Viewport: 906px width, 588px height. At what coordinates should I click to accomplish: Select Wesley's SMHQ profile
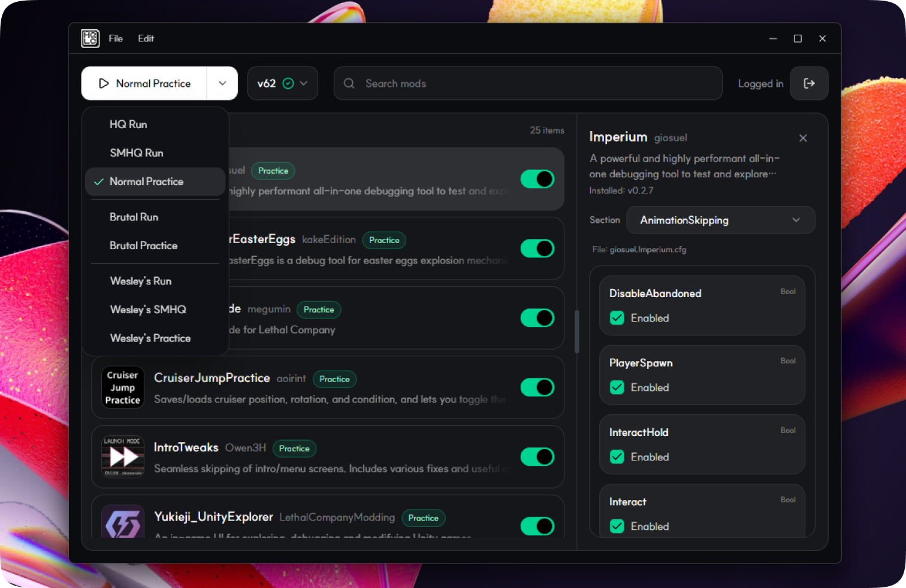pyautogui.click(x=155, y=310)
